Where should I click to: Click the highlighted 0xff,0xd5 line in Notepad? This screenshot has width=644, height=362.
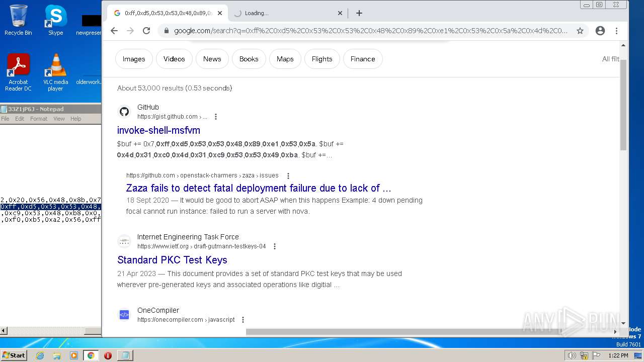[50, 207]
